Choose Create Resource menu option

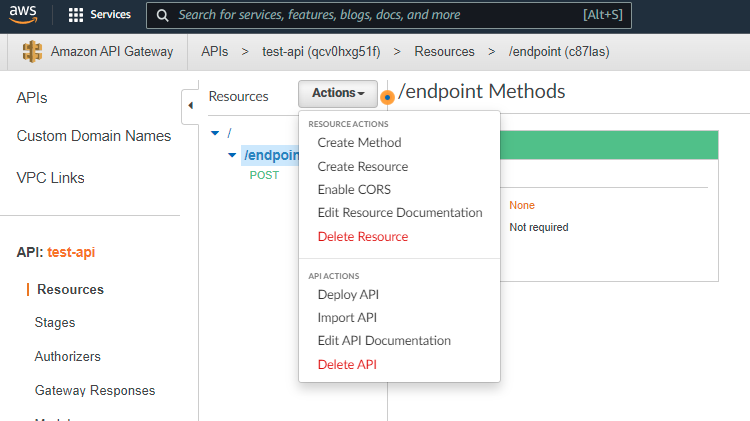pyautogui.click(x=362, y=166)
